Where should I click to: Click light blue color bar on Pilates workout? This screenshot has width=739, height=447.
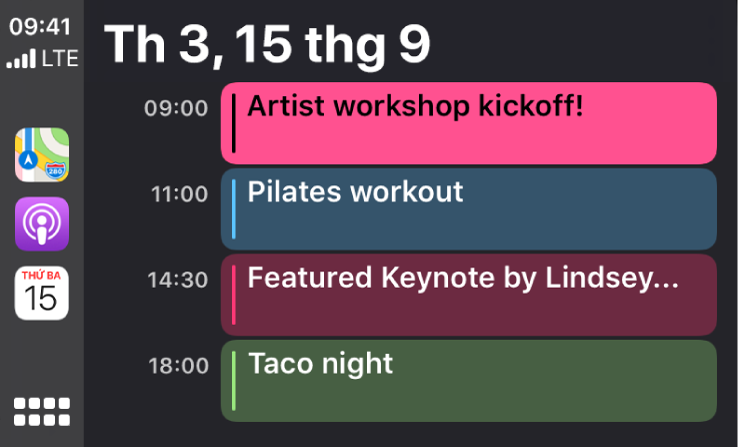[234, 209]
